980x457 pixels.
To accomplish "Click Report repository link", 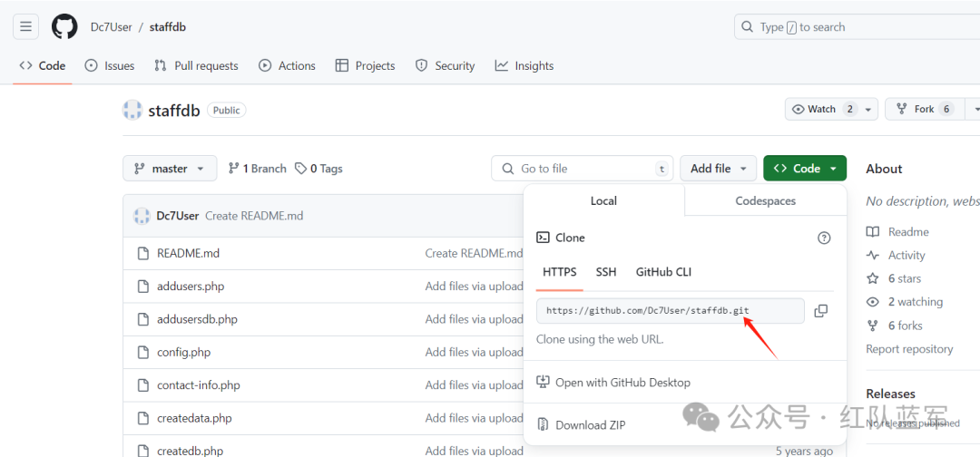I will click(909, 349).
